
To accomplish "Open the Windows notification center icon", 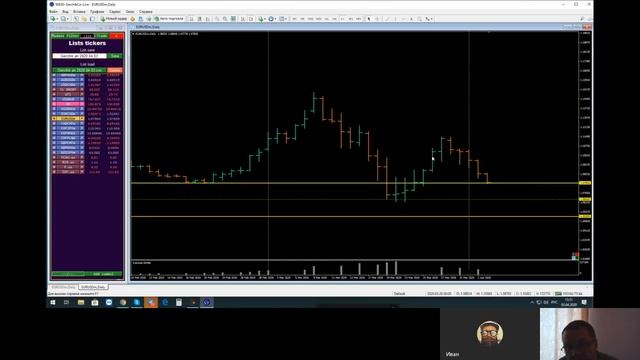I will tap(584, 302).
